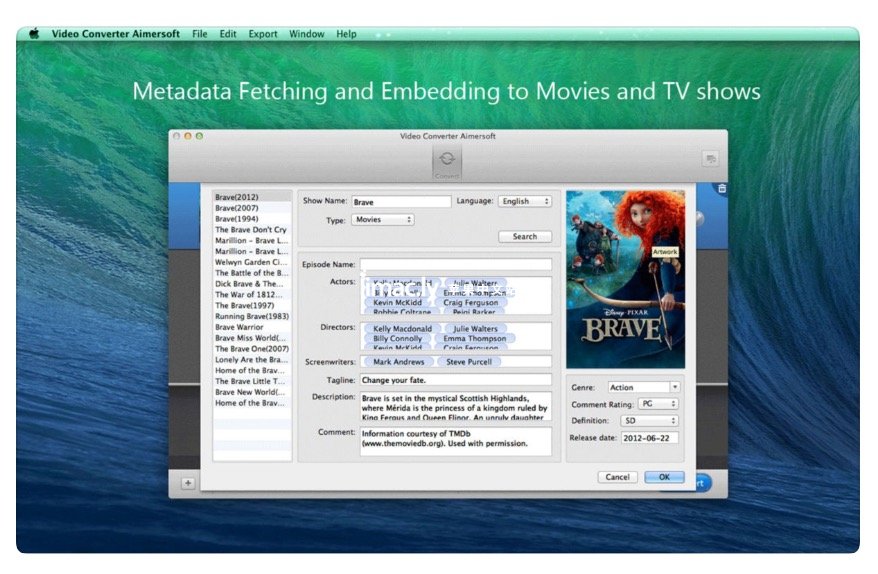This screenshot has height=574, width=878.
Task: Open the Video Converter Aimersoft app menu
Action: tap(116, 34)
